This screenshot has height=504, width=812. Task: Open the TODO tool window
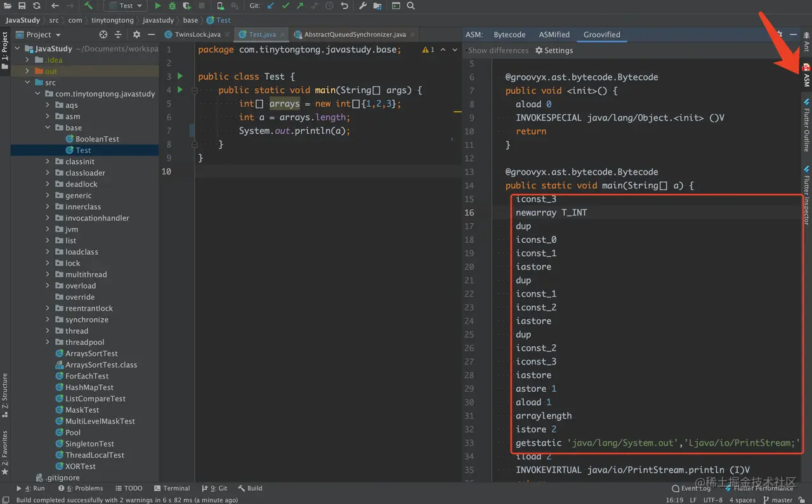129,488
